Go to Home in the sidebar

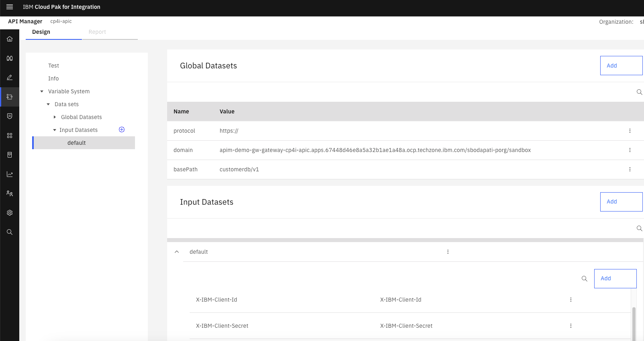(x=10, y=39)
